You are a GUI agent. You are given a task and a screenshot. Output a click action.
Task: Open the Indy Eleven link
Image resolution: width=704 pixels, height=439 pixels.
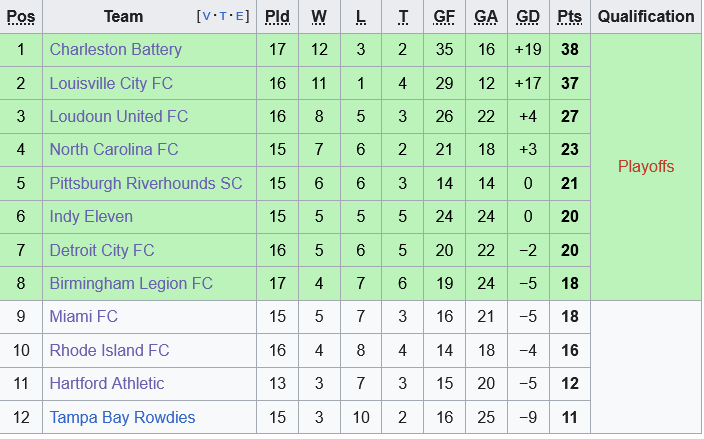(91, 217)
